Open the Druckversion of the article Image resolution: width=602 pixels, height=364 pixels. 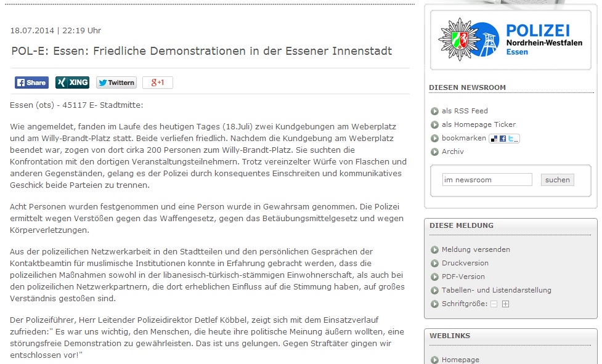(x=465, y=263)
